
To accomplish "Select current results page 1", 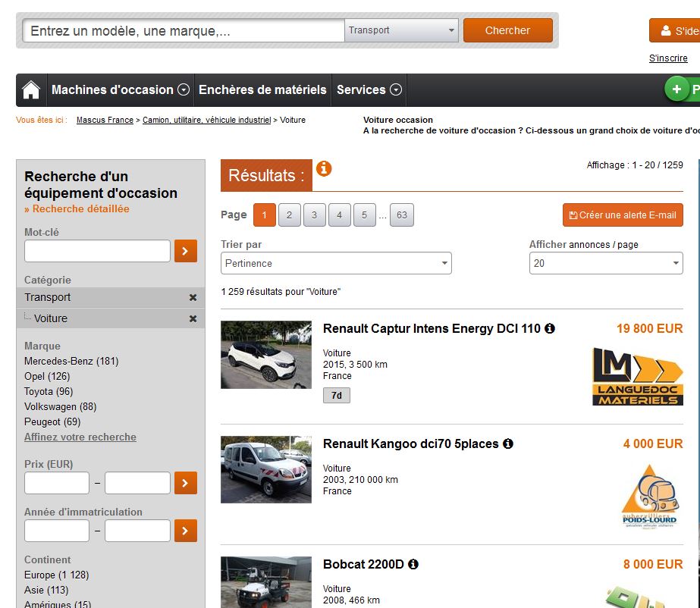I will coord(264,215).
